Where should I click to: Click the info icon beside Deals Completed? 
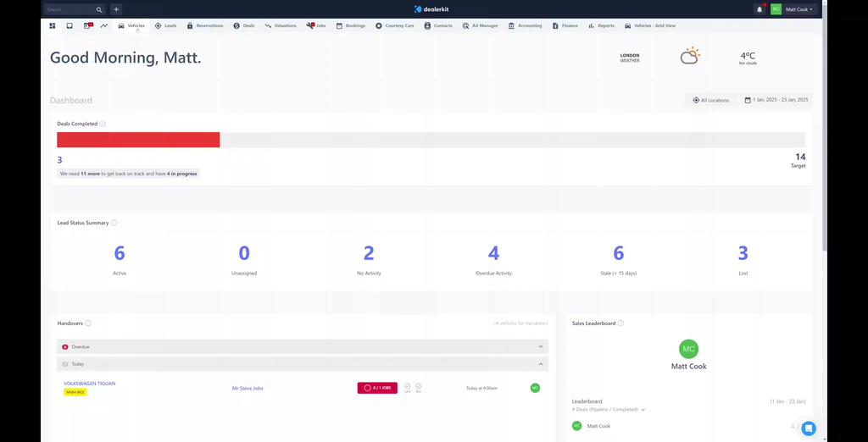point(103,124)
